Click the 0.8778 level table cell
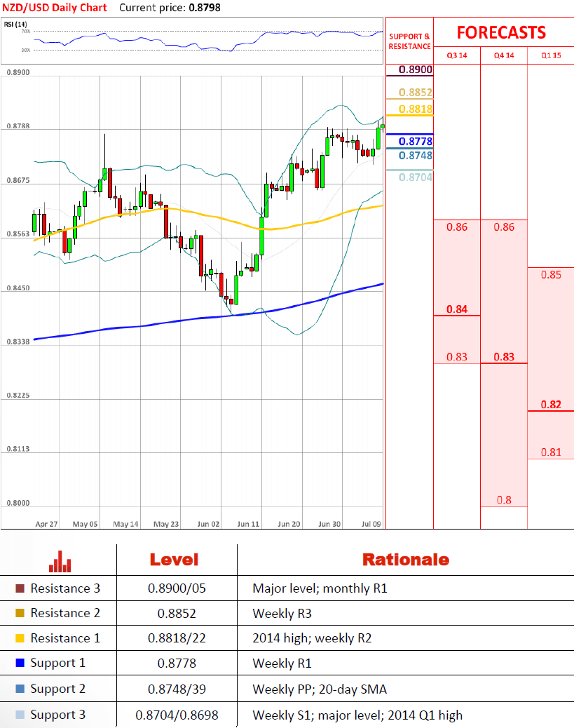Screen dimensions: 574x728 click(x=177, y=663)
